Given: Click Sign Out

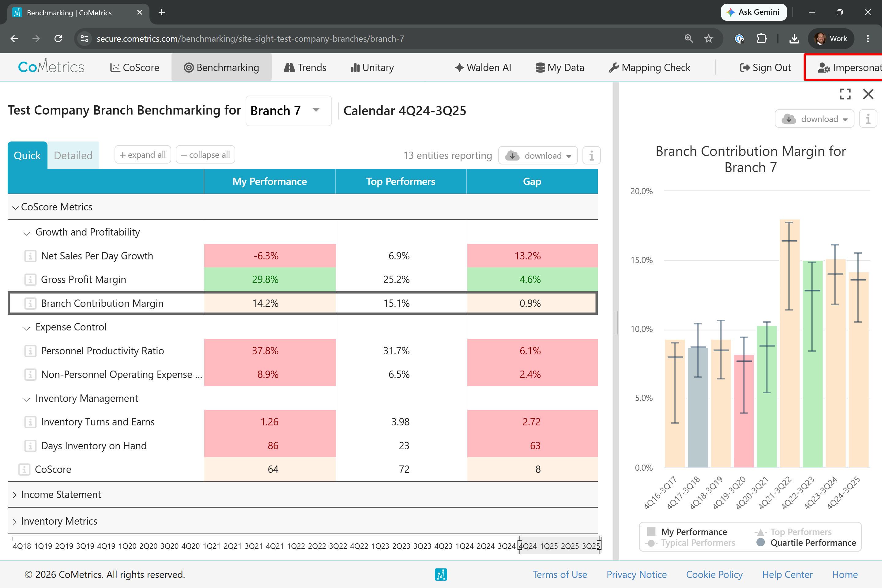Looking at the screenshot, I should (765, 67).
